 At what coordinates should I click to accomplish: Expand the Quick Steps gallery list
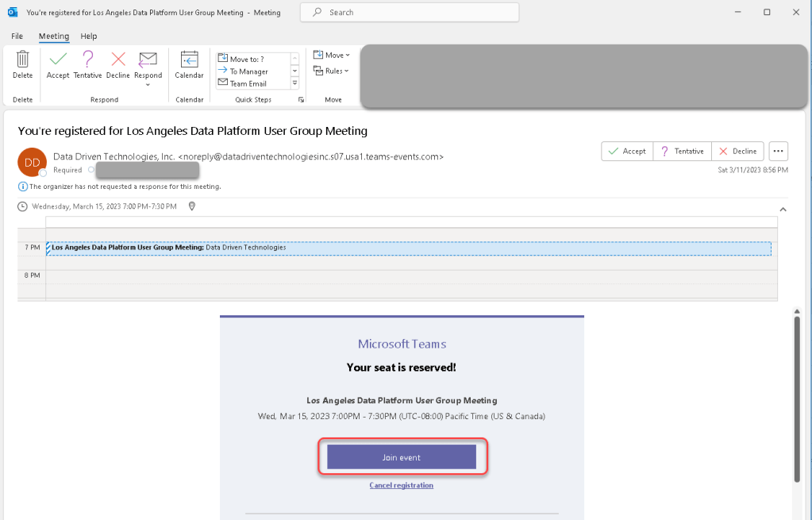294,83
